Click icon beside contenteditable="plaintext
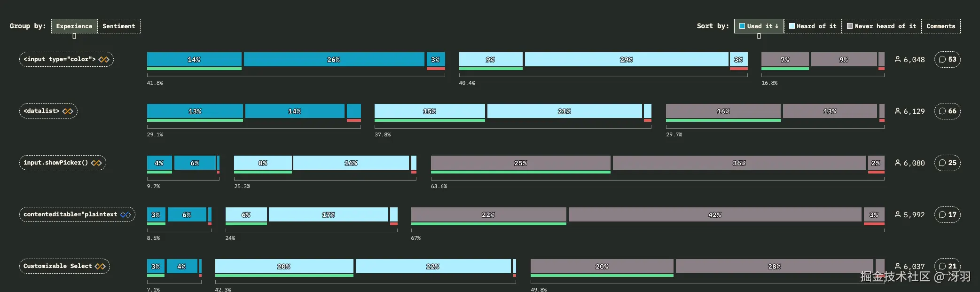The width and height of the screenshot is (980, 292). click(125, 214)
